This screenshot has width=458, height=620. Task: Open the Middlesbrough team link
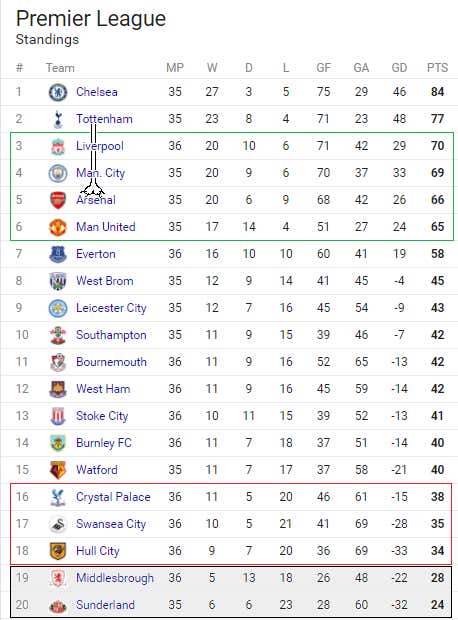pyautogui.click(x=115, y=578)
